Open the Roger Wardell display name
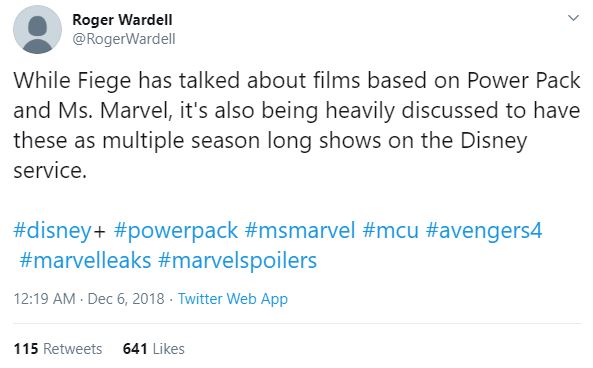 tap(122, 20)
